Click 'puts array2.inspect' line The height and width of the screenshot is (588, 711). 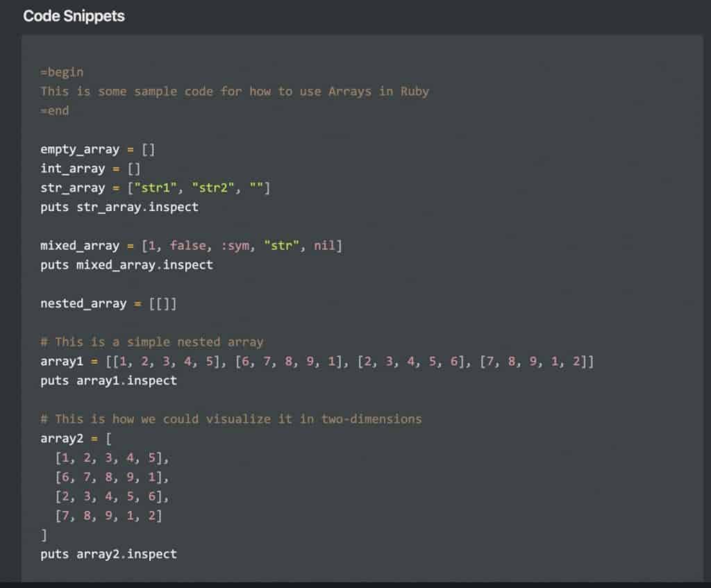[108, 554]
